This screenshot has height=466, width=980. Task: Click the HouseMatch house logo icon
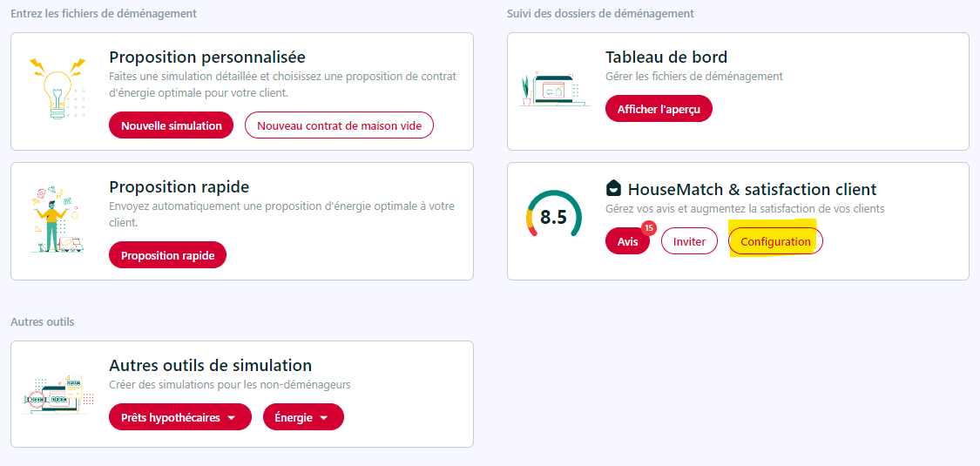click(x=613, y=188)
